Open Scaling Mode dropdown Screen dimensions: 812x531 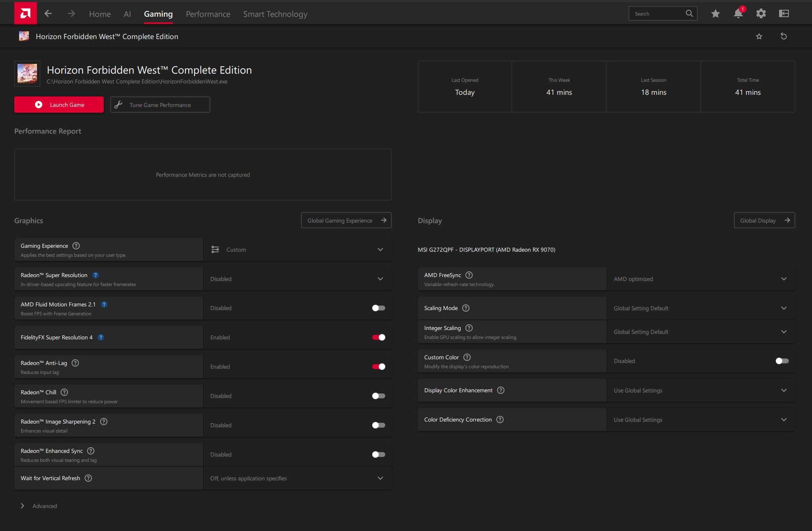pyautogui.click(x=701, y=308)
